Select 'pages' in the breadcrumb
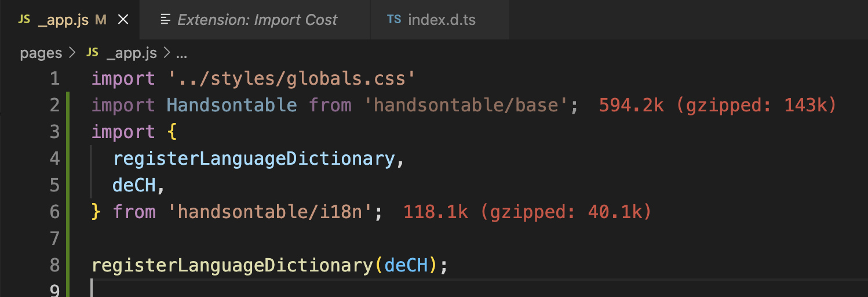The image size is (868, 297). (x=41, y=53)
